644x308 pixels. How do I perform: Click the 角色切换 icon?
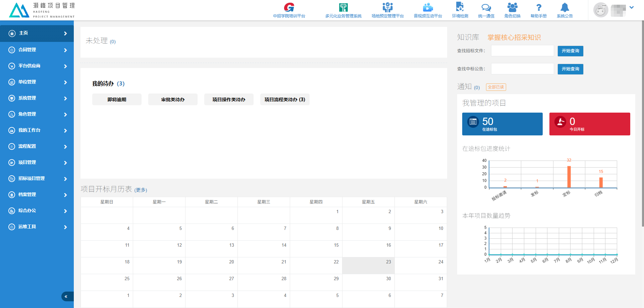pos(512,7)
